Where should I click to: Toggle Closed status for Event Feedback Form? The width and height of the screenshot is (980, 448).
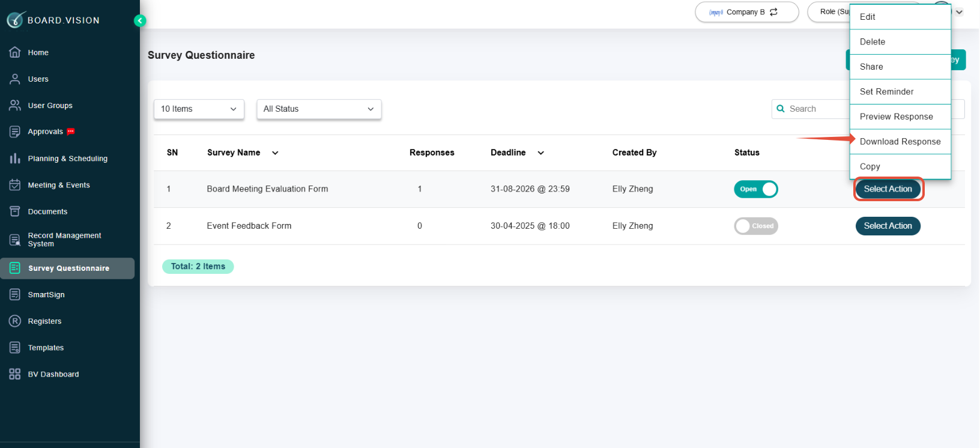[756, 226]
